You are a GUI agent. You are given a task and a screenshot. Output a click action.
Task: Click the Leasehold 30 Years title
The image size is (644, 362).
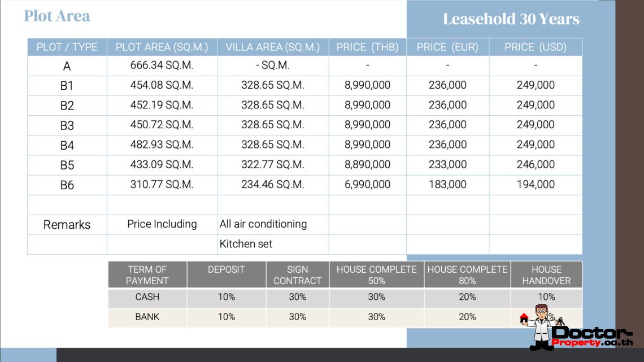(511, 19)
